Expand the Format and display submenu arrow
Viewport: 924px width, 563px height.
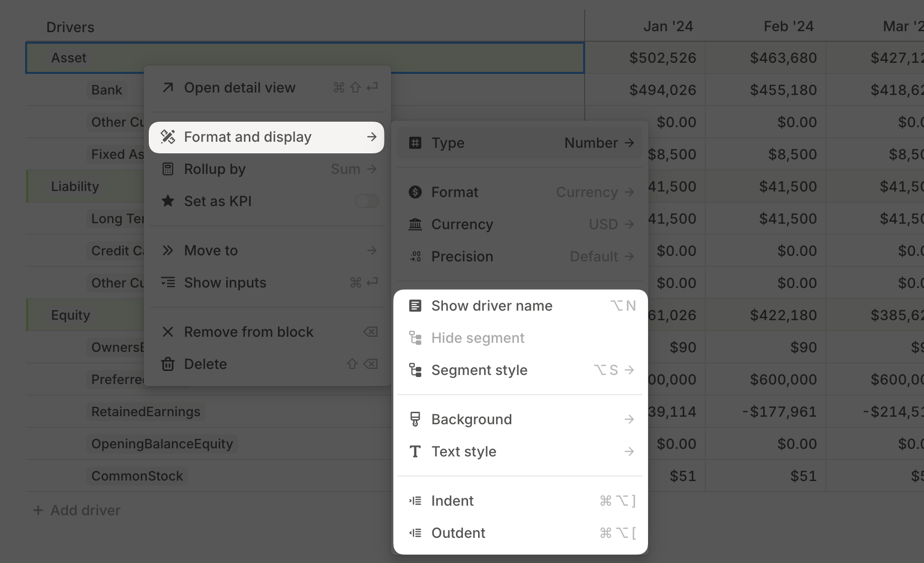372,137
